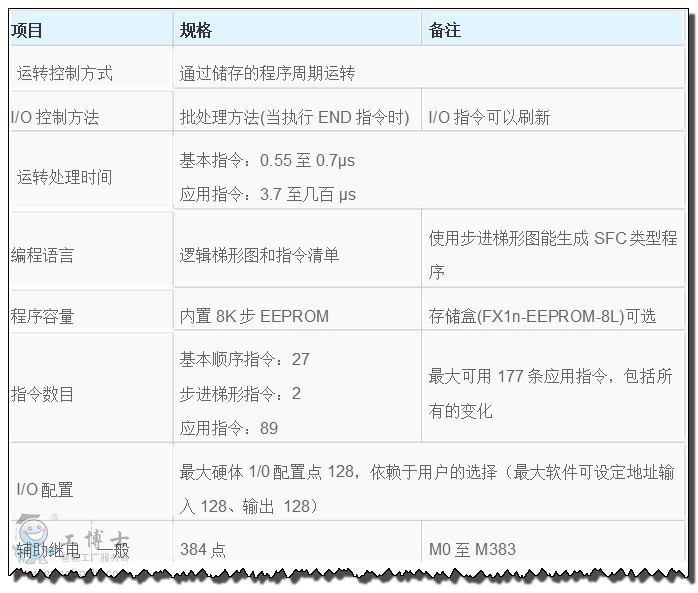
Task: Select the 运转控制方式 row label
Action: click(65, 73)
